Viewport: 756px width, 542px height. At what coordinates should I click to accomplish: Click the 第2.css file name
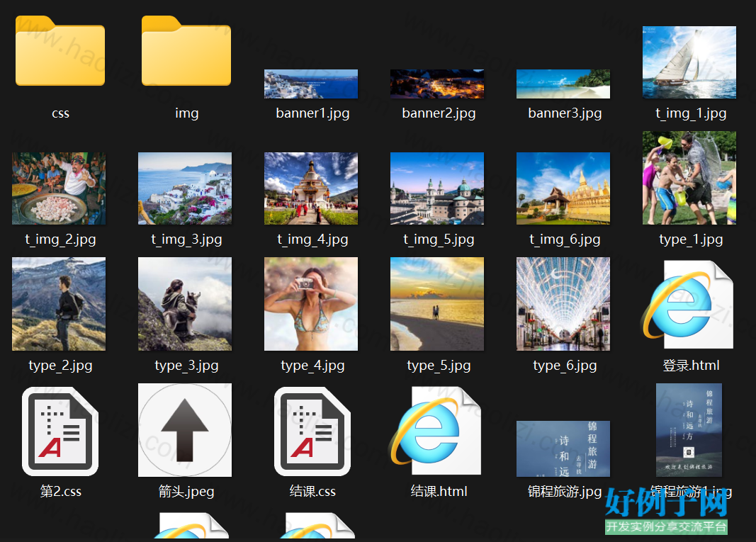pyautogui.click(x=60, y=492)
